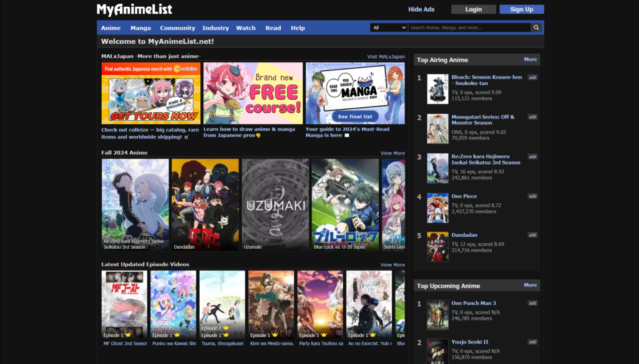Open Party kara Tsuihou episode thumbnail
This screenshot has height=364, width=639.
[320, 305]
